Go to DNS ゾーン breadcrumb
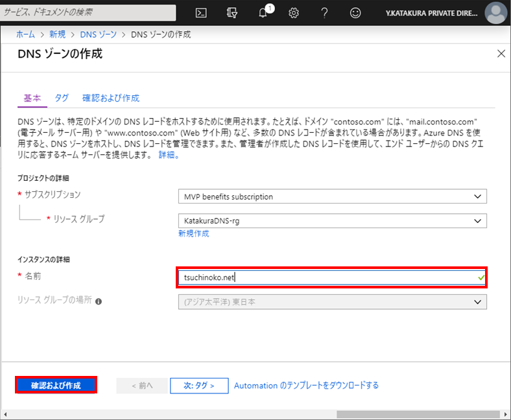The width and height of the screenshot is (511, 420). (x=99, y=34)
